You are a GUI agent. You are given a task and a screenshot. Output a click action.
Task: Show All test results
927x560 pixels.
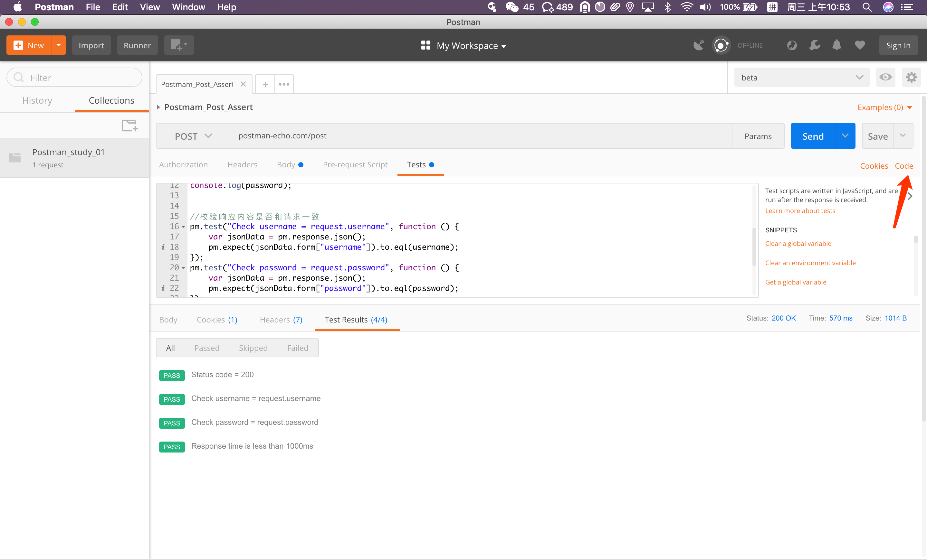pos(170,348)
